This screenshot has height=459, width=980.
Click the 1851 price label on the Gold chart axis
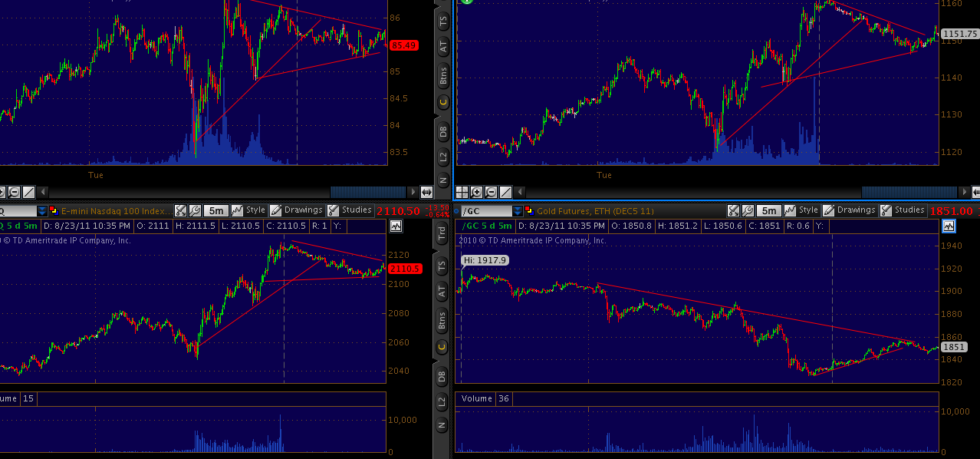[953, 347]
